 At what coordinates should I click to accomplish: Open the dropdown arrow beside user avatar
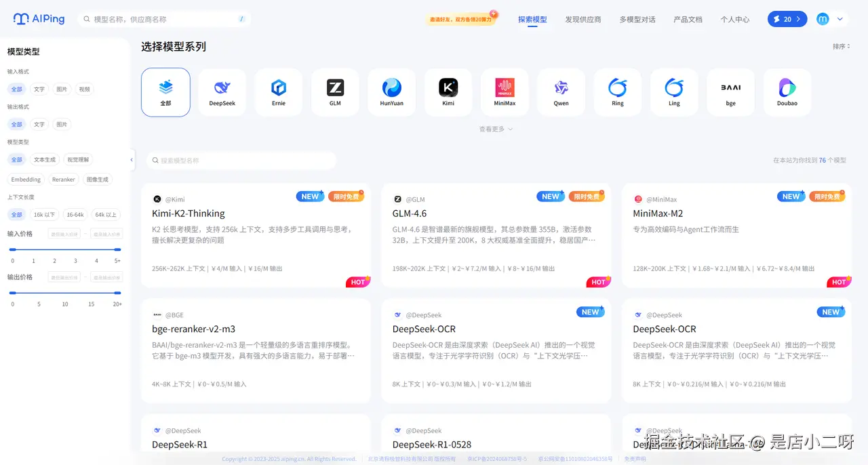tap(841, 19)
